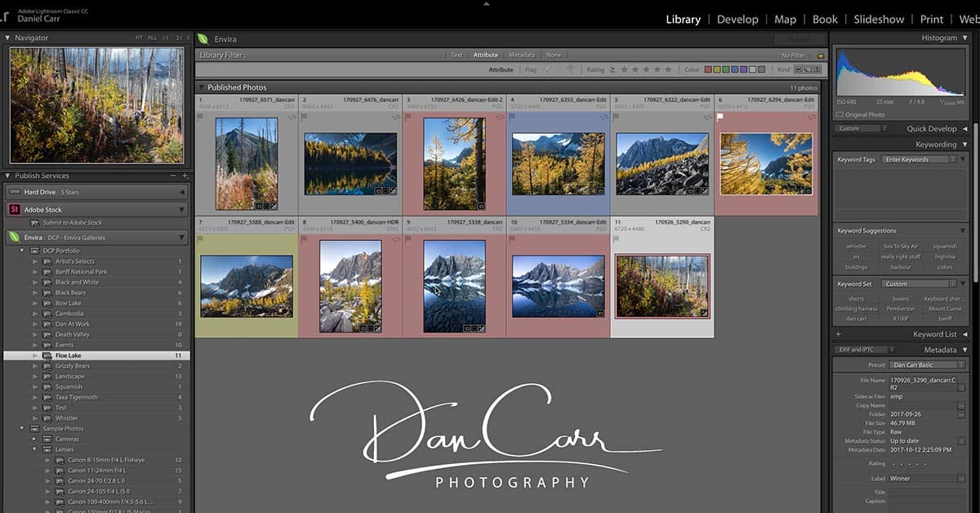
Task: Toggle the Rating greater-than-or-equal operator
Action: (612, 69)
